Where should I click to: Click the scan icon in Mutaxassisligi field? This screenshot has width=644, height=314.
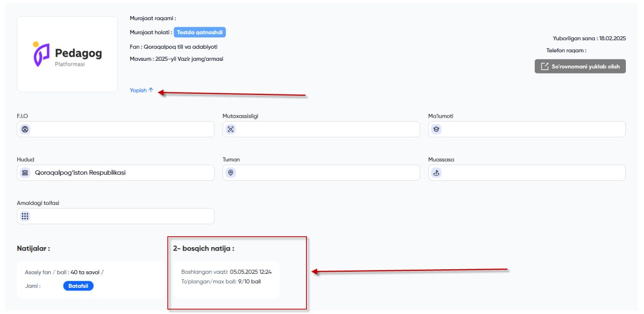tap(231, 129)
